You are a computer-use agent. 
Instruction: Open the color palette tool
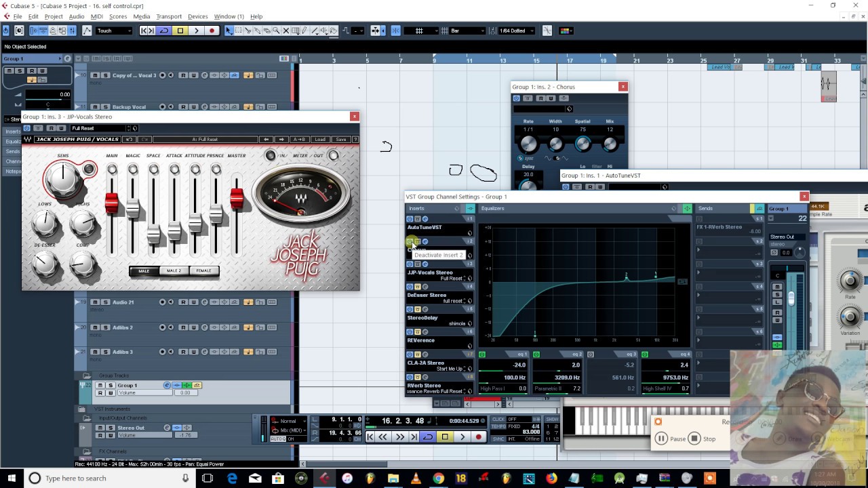(568, 30)
